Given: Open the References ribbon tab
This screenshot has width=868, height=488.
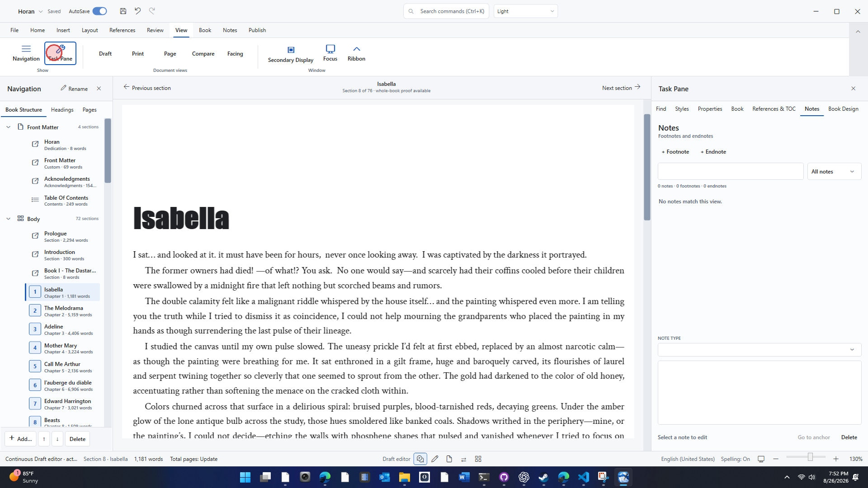Looking at the screenshot, I should coord(122,30).
